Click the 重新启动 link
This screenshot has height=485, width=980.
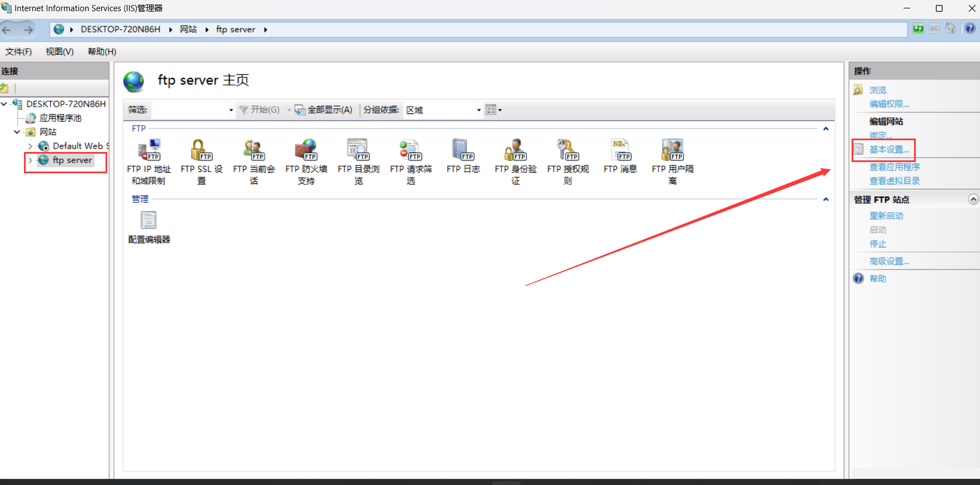click(886, 216)
